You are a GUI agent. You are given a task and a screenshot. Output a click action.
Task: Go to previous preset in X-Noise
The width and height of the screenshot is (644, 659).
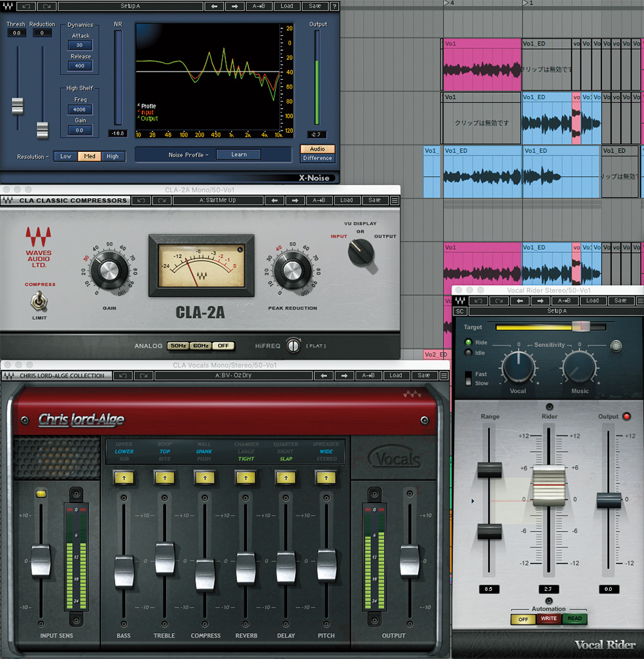point(214,6)
